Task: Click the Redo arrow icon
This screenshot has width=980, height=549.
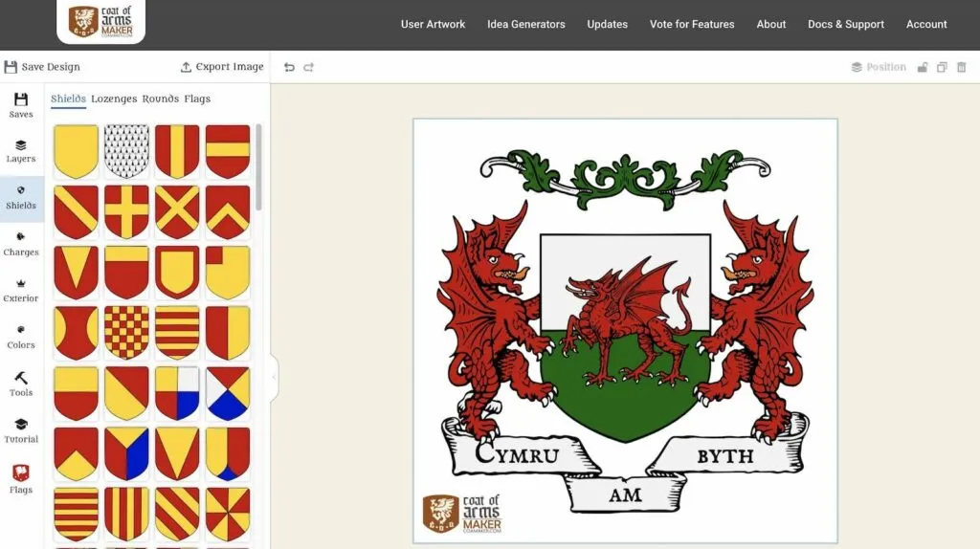Action: pyautogui.click(x=309, y=67)
